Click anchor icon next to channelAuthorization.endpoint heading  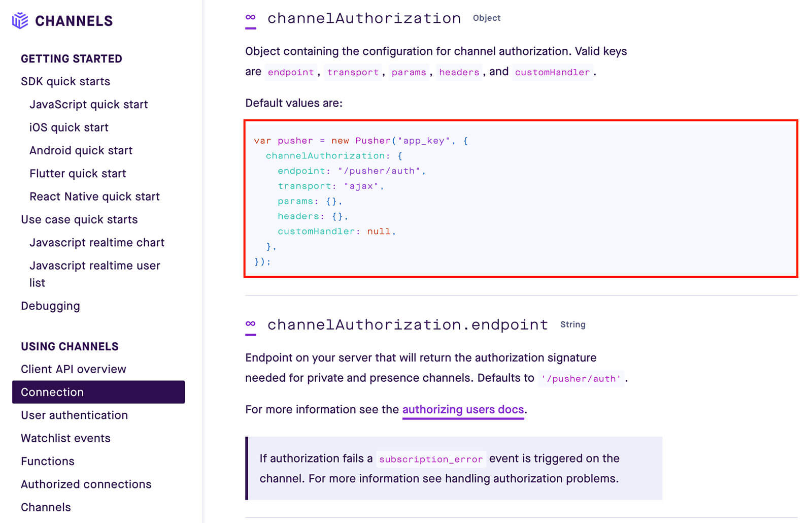pos(250,324)
